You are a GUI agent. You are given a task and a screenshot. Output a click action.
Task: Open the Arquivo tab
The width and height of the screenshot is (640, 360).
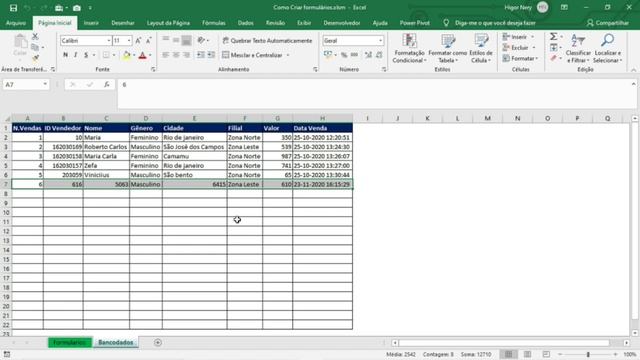pos(16,23)
